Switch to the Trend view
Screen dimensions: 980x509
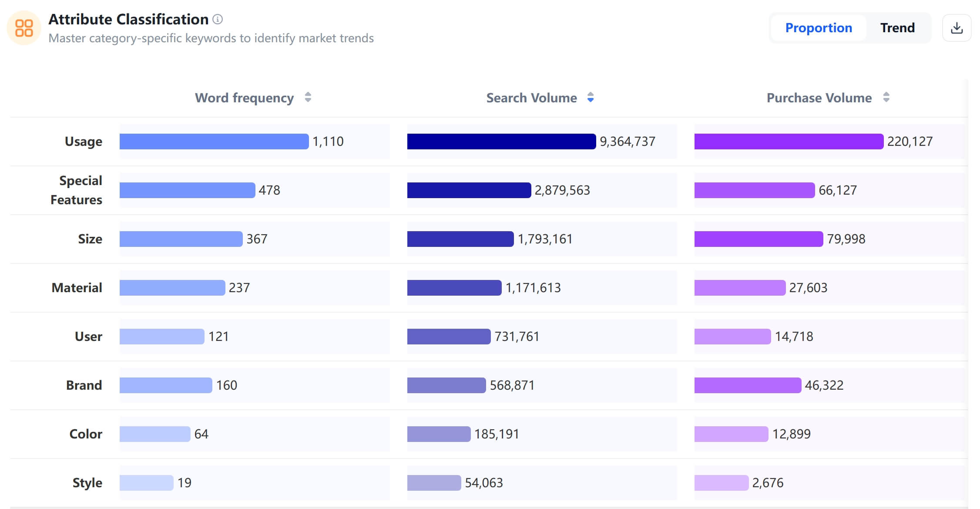pos(897,28)
